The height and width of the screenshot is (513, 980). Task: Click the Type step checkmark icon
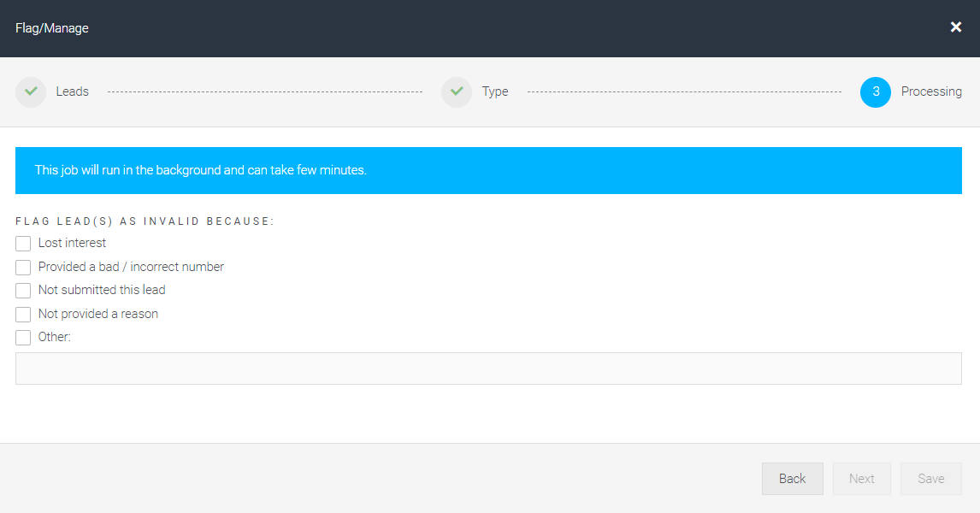click(x=457, y=91)
